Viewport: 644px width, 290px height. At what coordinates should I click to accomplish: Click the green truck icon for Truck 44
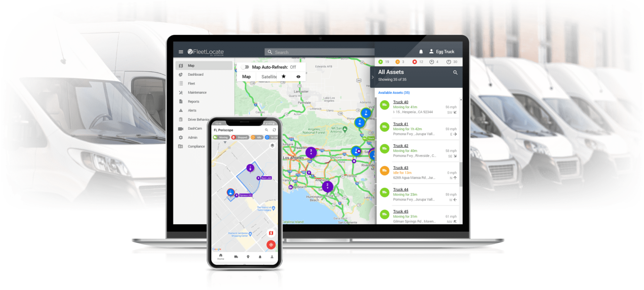(384, 192)
